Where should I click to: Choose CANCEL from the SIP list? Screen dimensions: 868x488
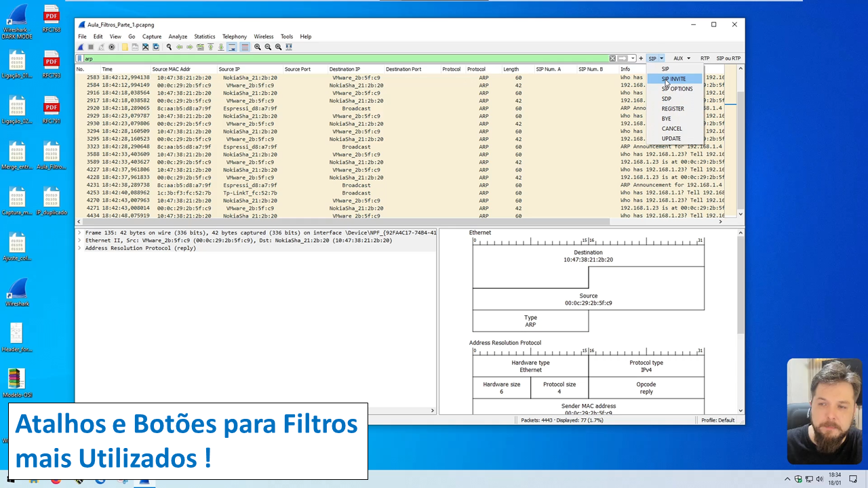[x=675, y=129]
